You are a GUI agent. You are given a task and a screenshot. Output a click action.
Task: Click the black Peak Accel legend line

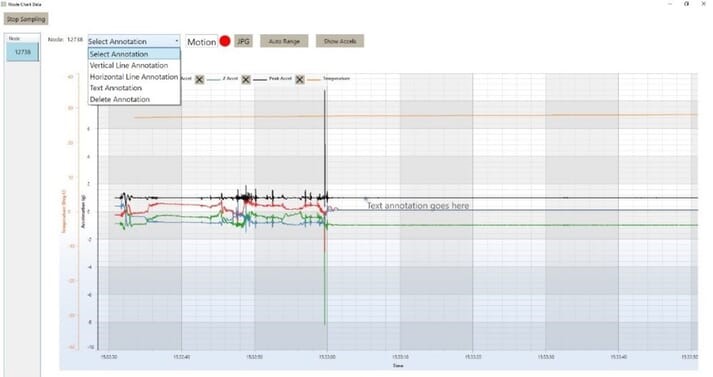260,79
